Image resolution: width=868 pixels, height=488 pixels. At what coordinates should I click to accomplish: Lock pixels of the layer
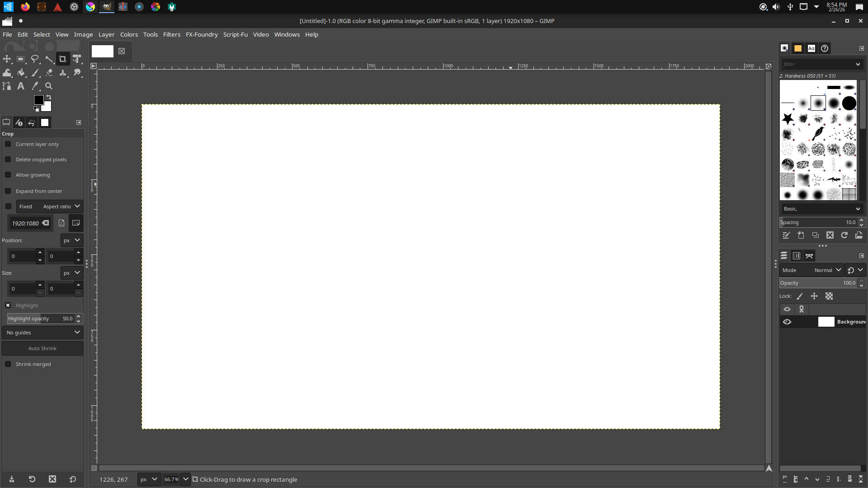[x=800, y=296]
